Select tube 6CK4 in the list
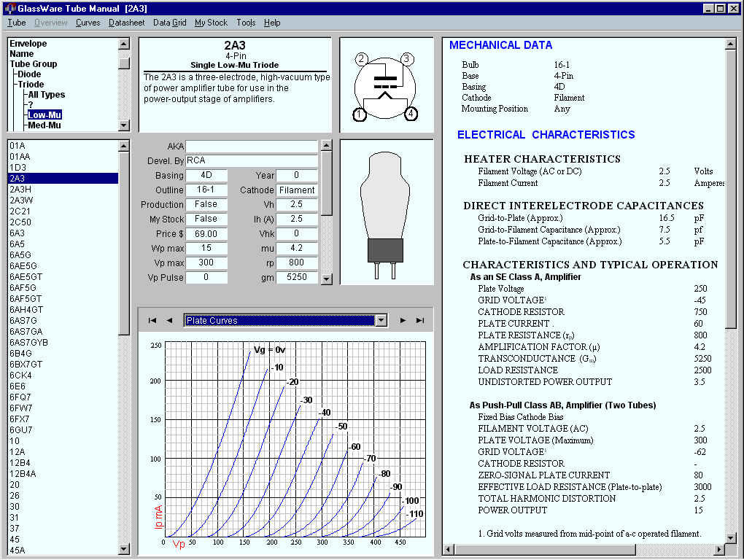This screenshot has width=744, height=560. (x=63, y=376)
